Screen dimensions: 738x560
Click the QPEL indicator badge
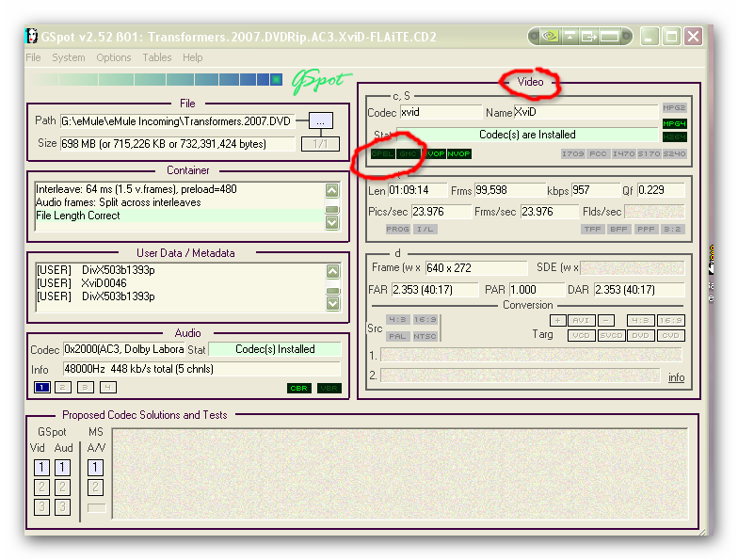382,154
